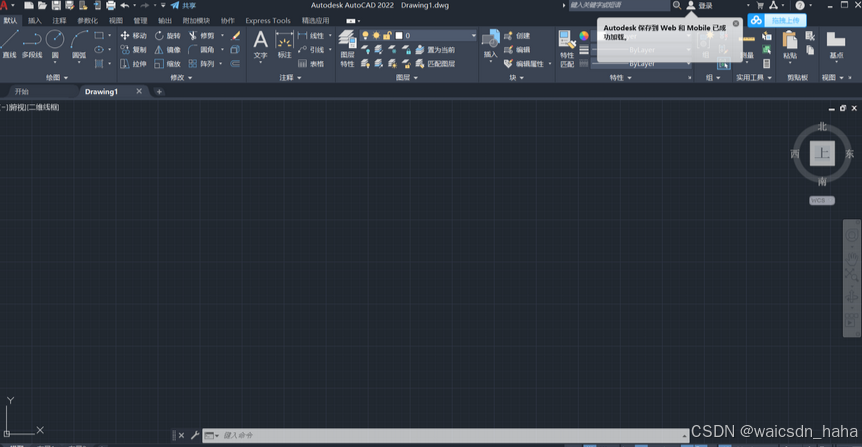Viewport: 862px width, 447px height.
Task: Expand the Utilities (实用工具) panel
Action: tap(754, 78)
